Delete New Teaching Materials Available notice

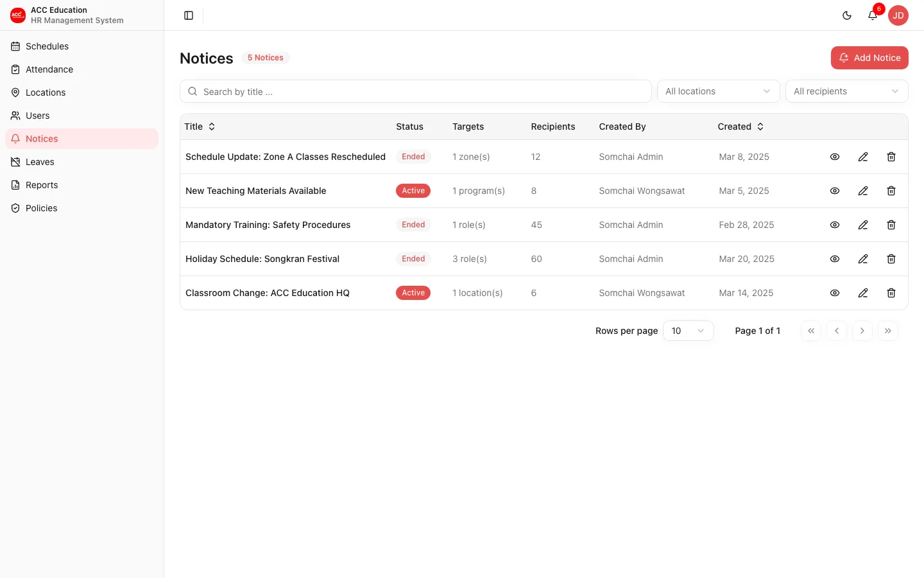coord(891,191)
